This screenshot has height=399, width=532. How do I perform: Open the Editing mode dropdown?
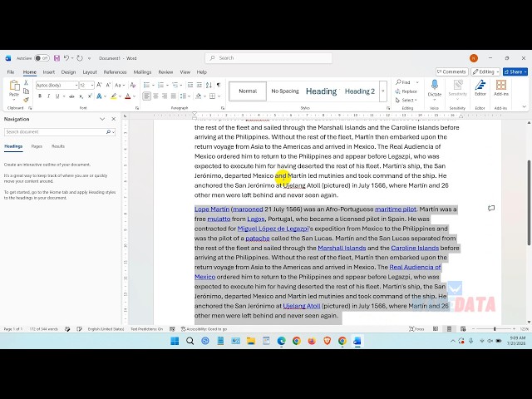pos(485,72)
